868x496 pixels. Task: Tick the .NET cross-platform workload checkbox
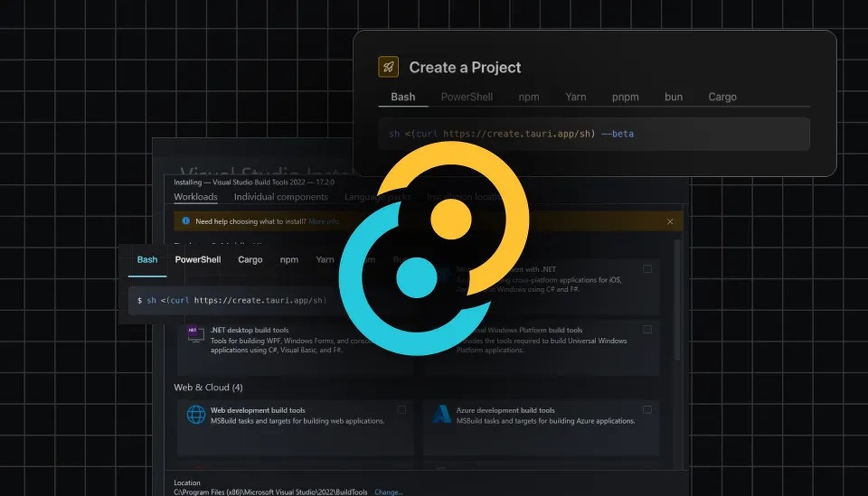[647, 269]
